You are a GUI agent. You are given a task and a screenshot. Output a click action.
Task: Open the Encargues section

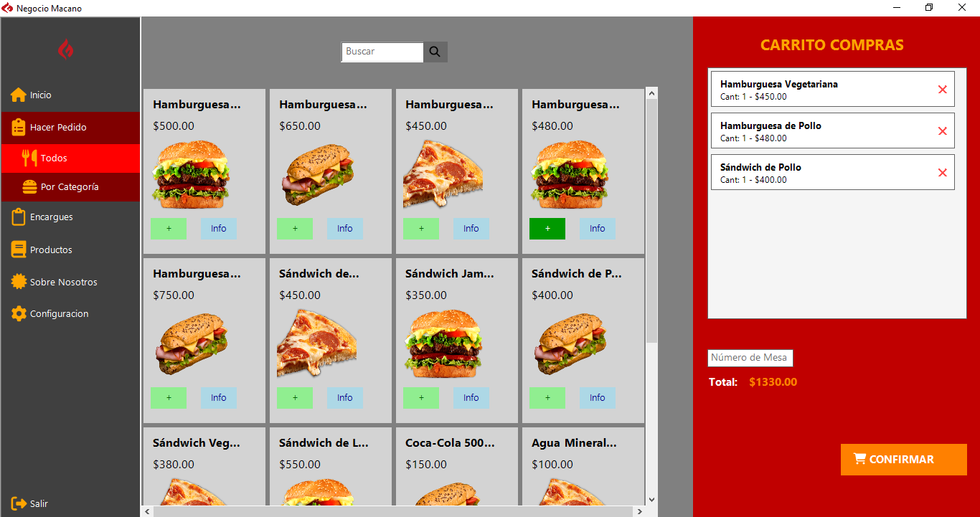(70, 217)
